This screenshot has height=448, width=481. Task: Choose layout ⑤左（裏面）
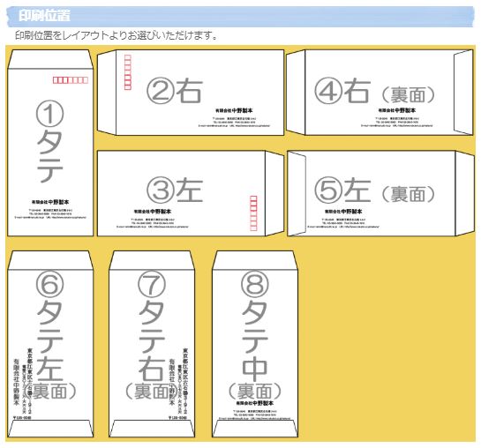(x=380, y=193)
